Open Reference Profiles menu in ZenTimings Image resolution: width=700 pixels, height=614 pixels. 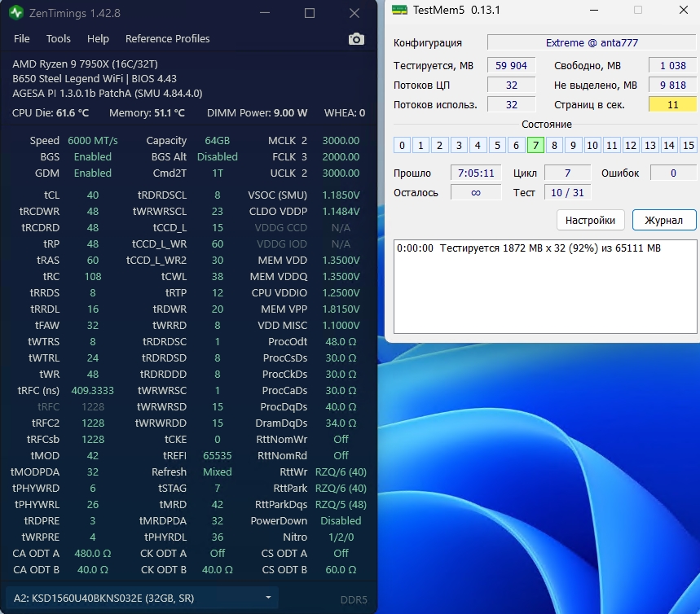click(167, 39)
